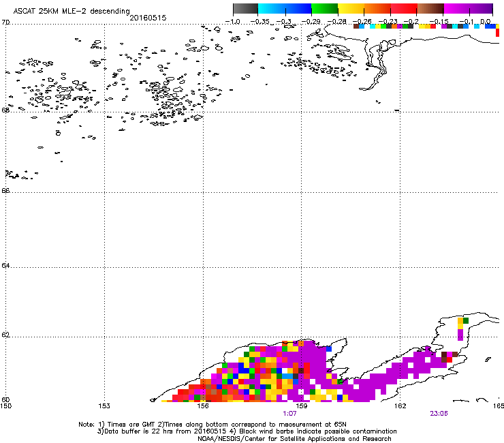The width and height of the screenshot is (504, 443).
Task: Click the yellow segment of the color bar
Action: coord(351,9)
